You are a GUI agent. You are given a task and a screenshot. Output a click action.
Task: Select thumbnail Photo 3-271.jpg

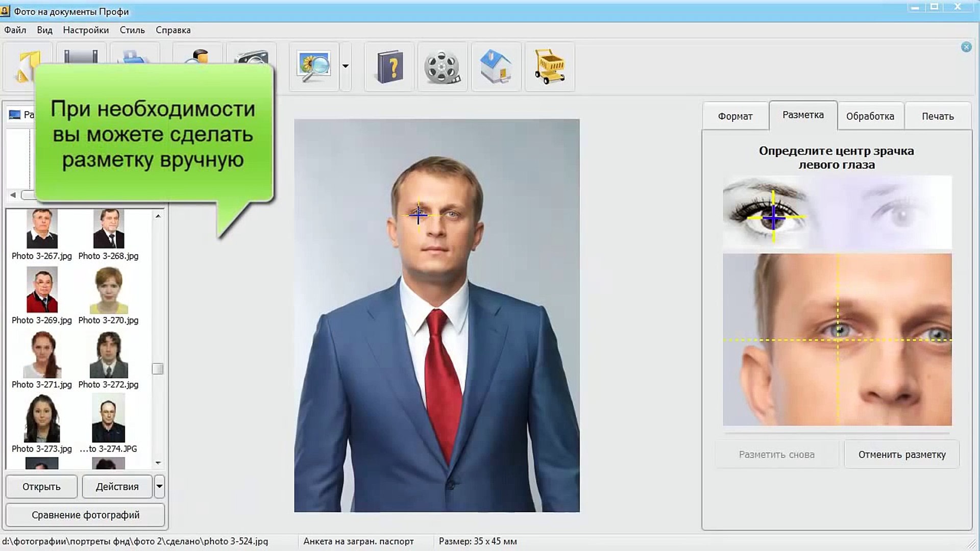click(x=42, y=360)
